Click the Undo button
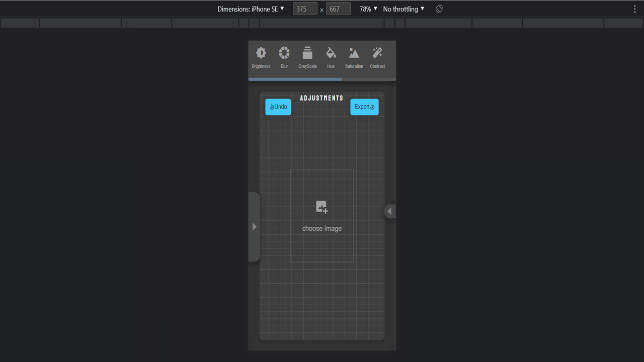 (278, 107)
